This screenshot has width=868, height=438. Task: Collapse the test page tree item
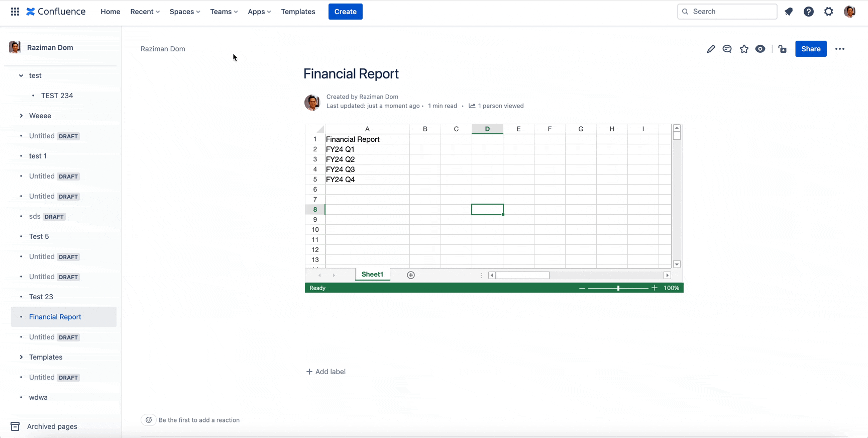[x=21, y=75]
